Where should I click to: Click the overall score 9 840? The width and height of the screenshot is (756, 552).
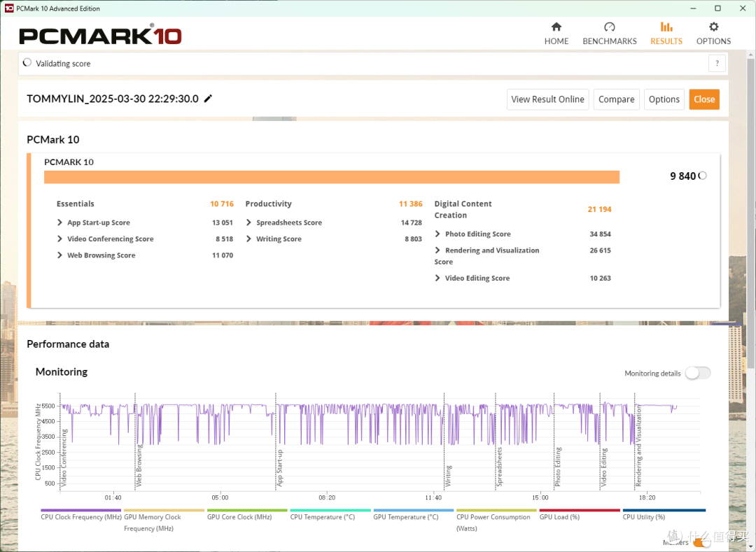(x=682, y=176)
